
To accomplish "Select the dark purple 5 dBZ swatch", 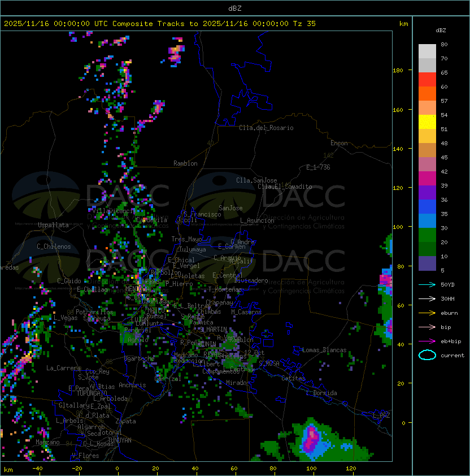I will click(x=427, y=263).
